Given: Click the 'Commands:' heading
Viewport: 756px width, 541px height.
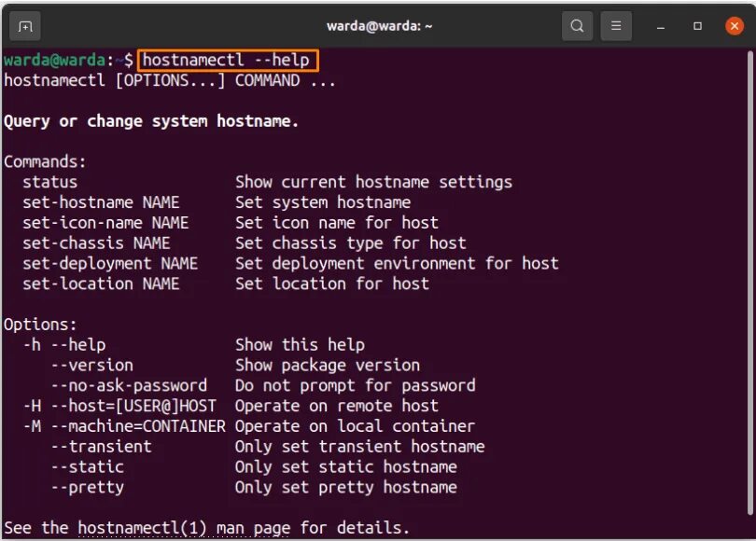Looking at the screenshot, I should point(45,161).
